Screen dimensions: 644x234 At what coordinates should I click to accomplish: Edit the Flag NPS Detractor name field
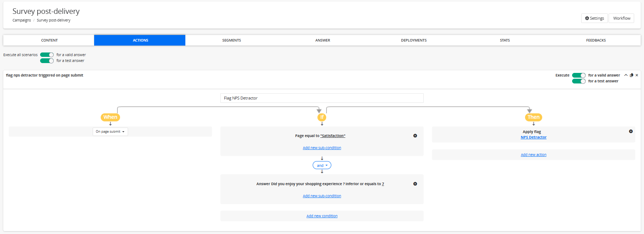pos(322,98)
